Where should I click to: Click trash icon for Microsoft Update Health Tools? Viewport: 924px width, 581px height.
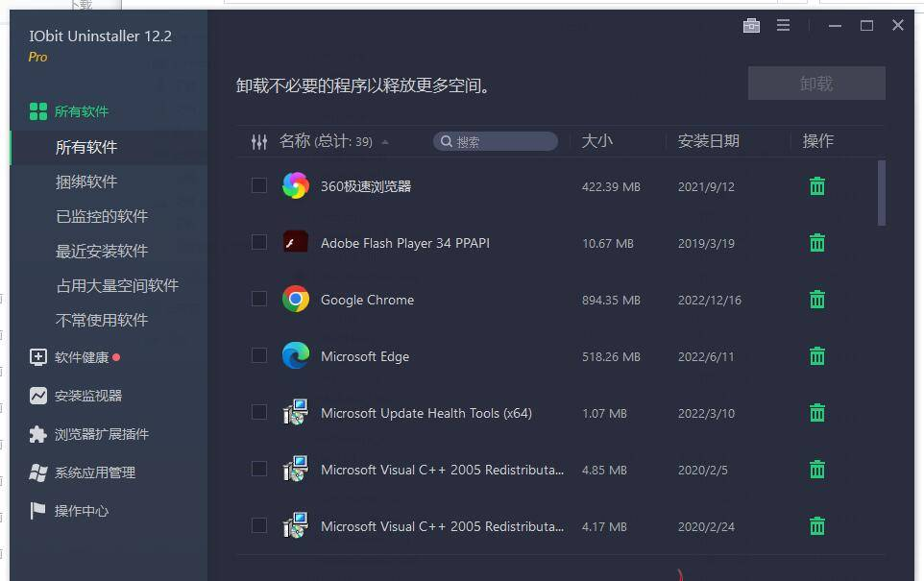click(816, 413)
